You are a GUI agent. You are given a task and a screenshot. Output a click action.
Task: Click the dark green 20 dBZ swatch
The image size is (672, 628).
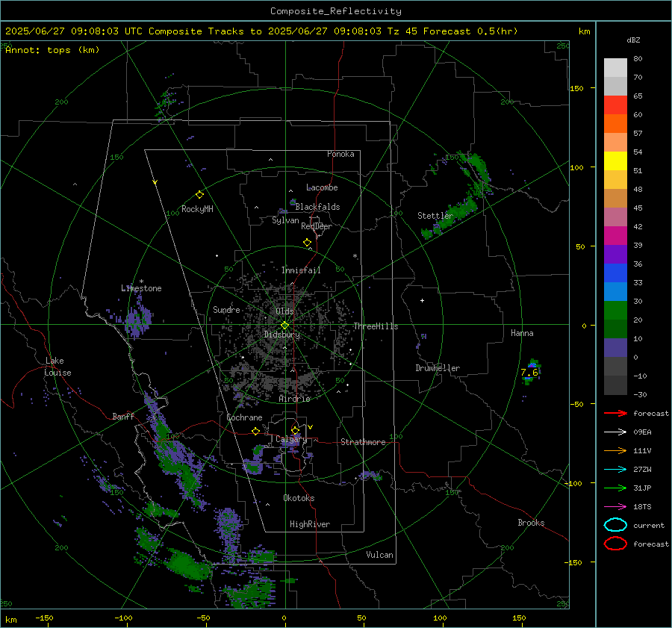tap(615, 329)
